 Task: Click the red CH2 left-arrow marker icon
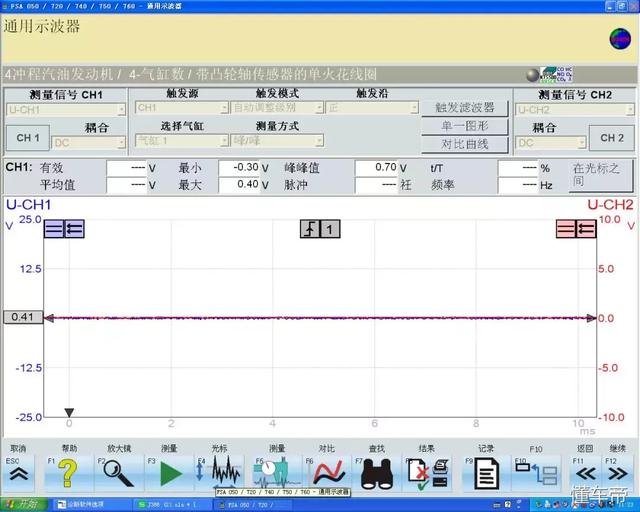586,229
